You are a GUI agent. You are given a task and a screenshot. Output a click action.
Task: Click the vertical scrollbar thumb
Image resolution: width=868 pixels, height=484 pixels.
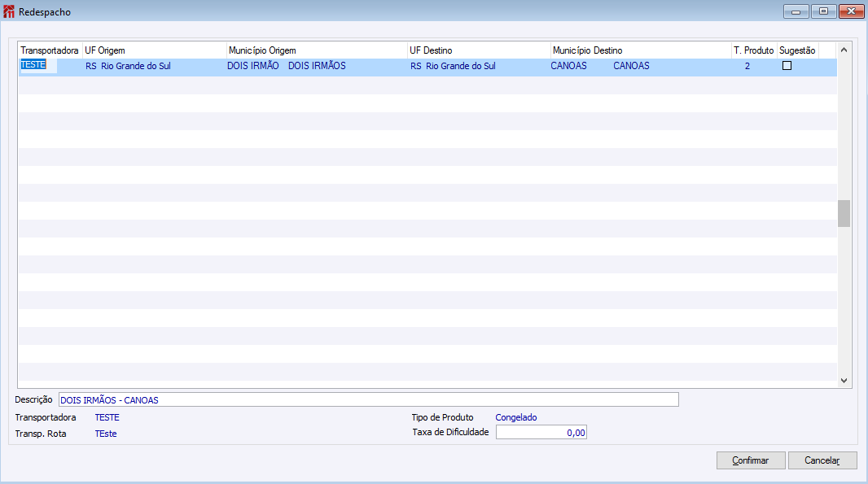[x=844, y=213]
